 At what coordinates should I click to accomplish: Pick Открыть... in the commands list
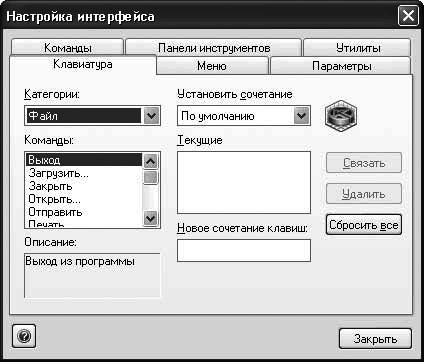(84, 199)
